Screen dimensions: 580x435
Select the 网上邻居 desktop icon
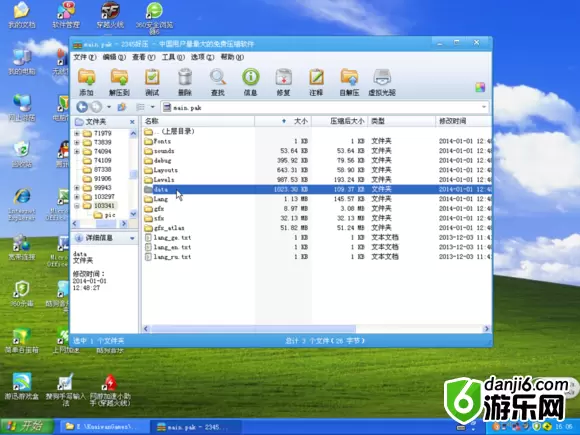tap(22, 108)
